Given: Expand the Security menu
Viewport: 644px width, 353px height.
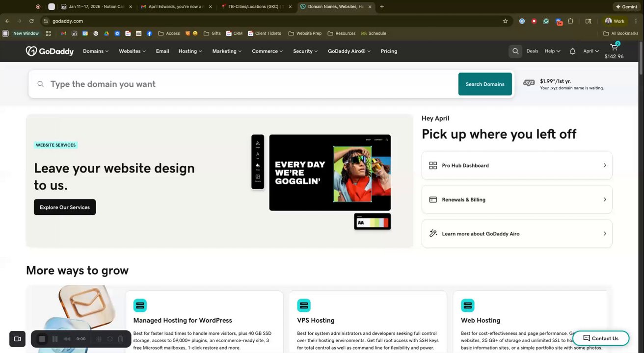Looking at the screenshot, I should 305,51.
